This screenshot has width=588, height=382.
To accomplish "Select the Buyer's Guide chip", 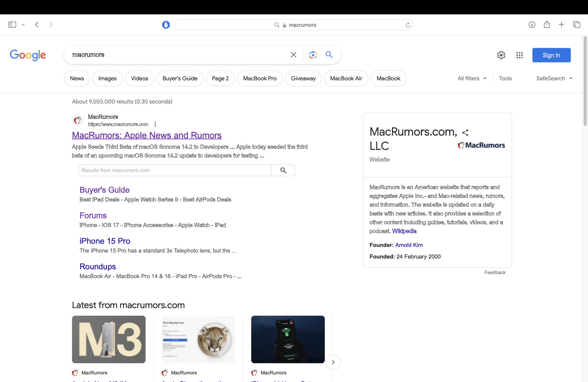I will pos(180,78).
